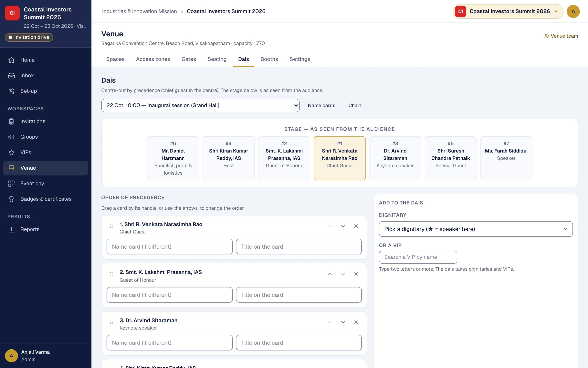This screenshot has width=588, height=368.
Task: Switch to the Gates tab
Action: tap(189, 59)
